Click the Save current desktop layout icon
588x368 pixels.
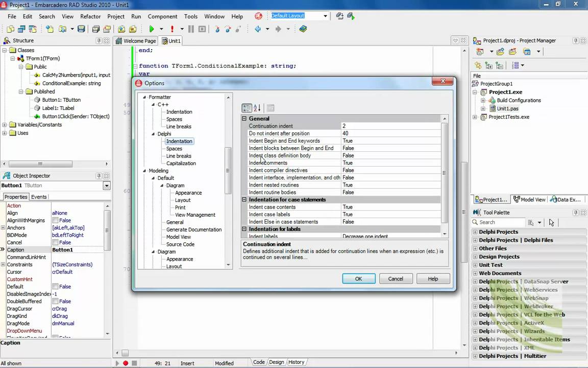(340, 16)
